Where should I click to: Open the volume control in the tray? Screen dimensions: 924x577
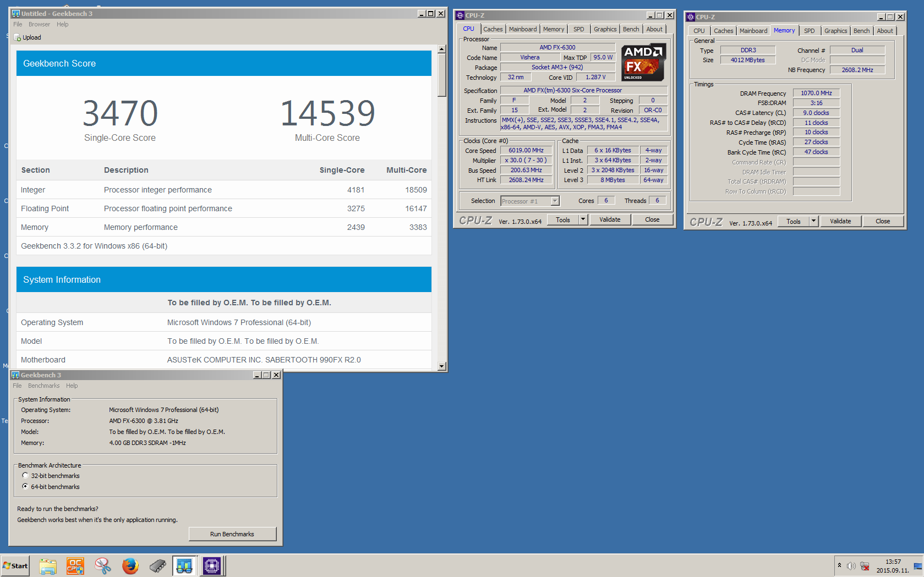(x=851, y=566)
